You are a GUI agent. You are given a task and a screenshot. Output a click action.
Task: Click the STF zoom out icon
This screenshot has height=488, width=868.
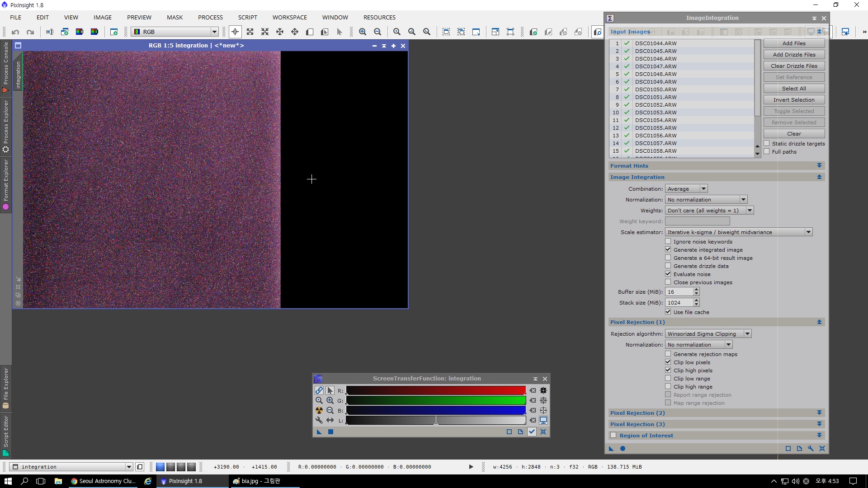330,410
